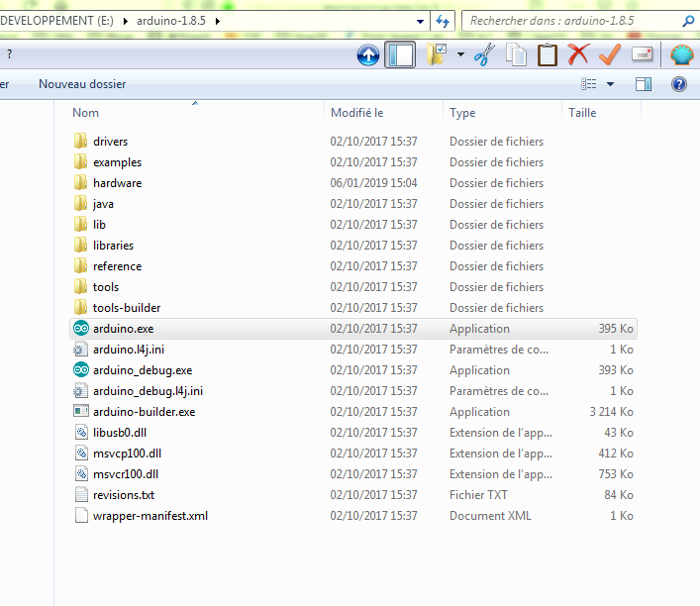Viewport: 700px width, 606px height.
Task: Select the msvcp100.dll file name
Action: [128, 454]
